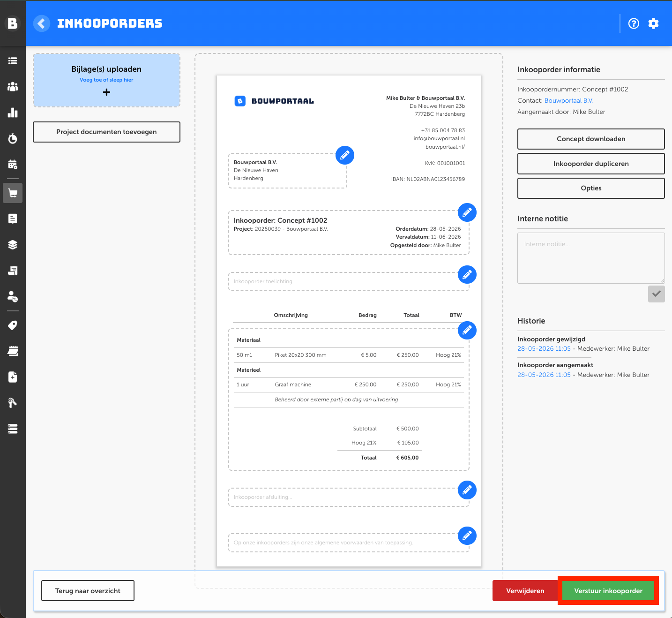This screenshot has height=618, width=672.
Task: Click date link under Inkooporder gewijzigd
Action: pyautogui.click(x=544, y=349)
